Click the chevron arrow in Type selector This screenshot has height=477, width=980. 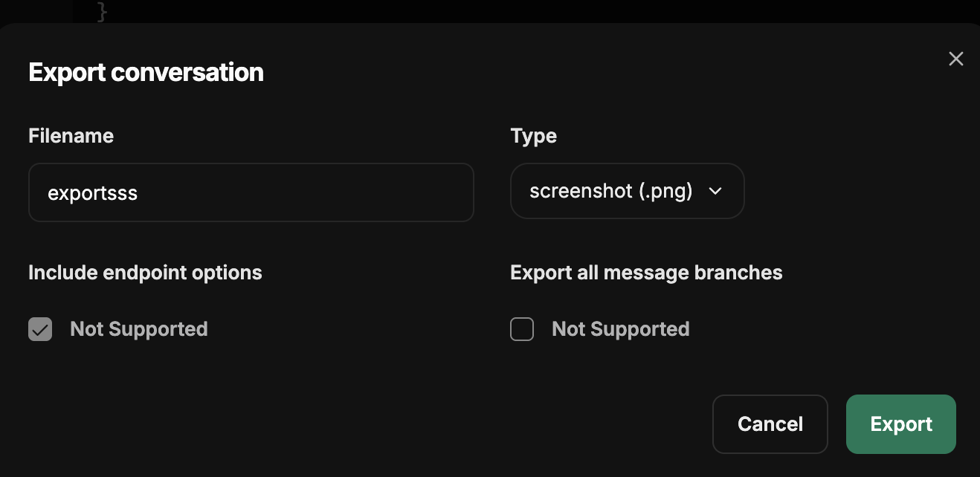[715, 191]
